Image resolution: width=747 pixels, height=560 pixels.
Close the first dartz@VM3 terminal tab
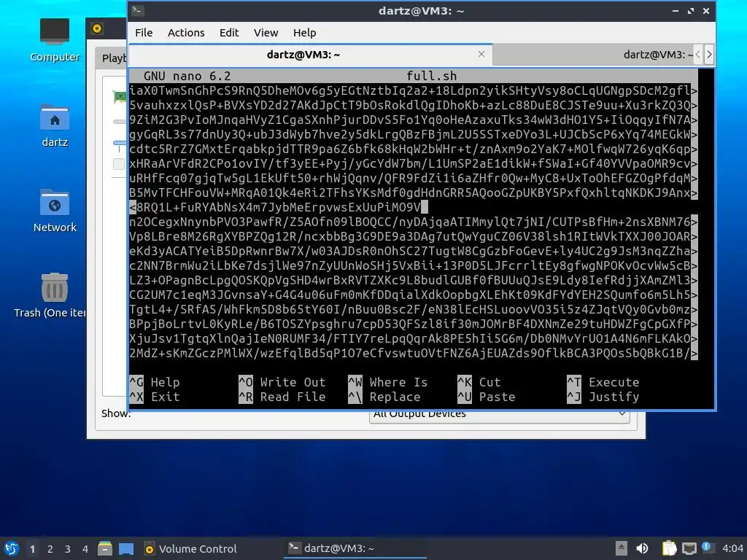[x=481, y=54]
